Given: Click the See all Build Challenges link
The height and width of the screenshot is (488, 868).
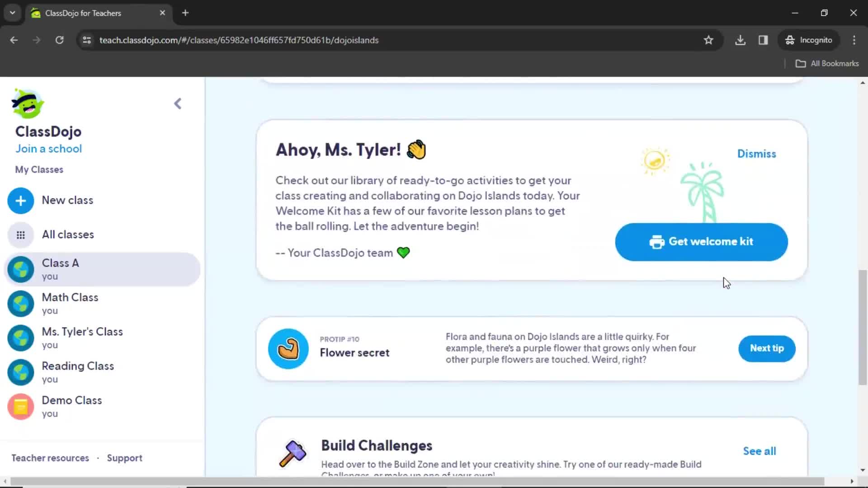Looking at the screenshot, I should click(x=759, y=451).
